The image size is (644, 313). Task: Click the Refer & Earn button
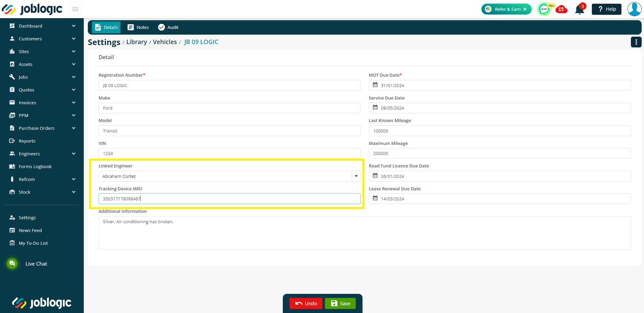(x=506, y=9)
